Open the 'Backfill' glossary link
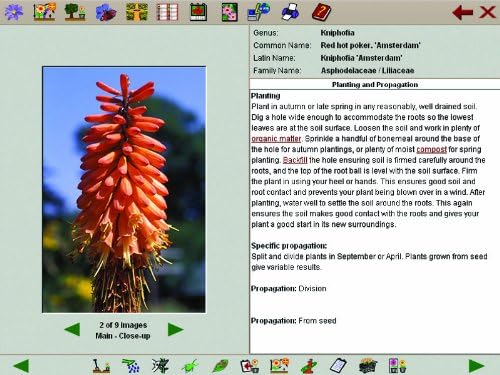500x375 pixels. (x=295, y=160)
